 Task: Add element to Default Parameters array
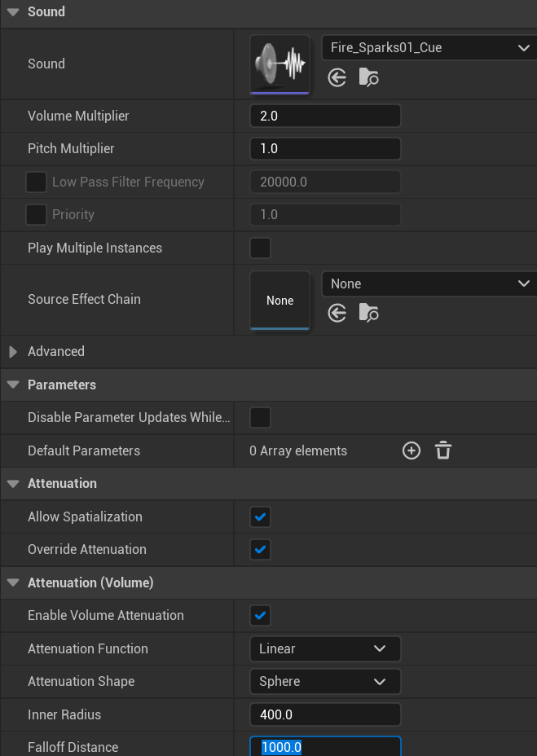pos(412,451)
